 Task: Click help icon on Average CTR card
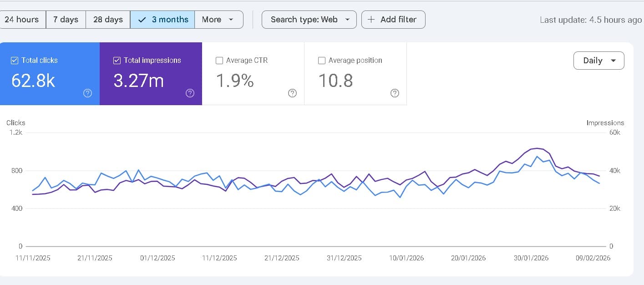[293, 93]
